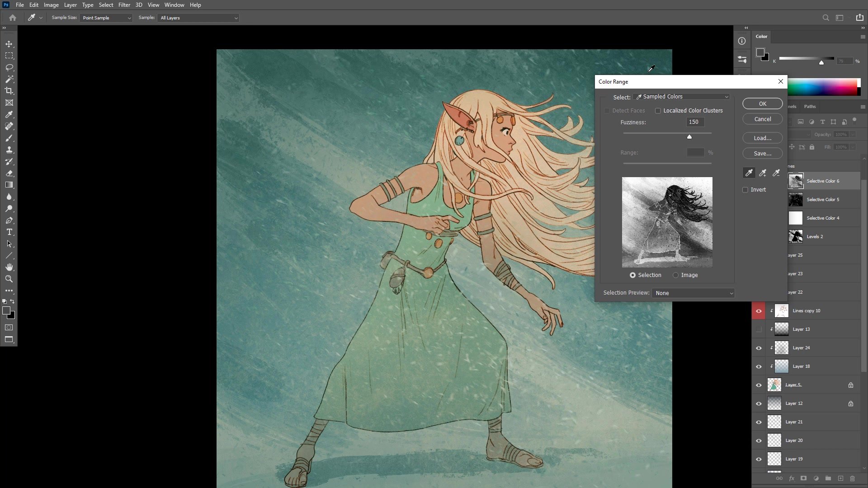Select the Crop tool
Screen dimensions: 868x488
(9, 91)
